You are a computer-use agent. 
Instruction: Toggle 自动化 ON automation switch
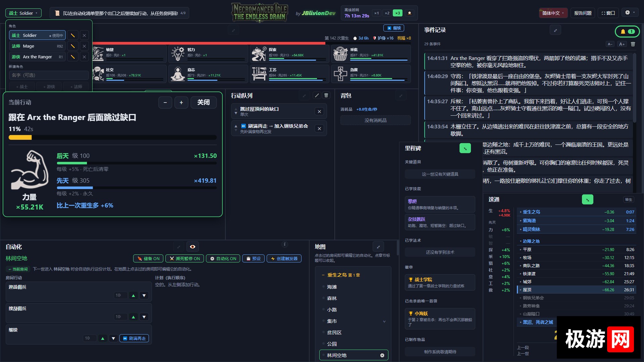[x=223, y=259]
